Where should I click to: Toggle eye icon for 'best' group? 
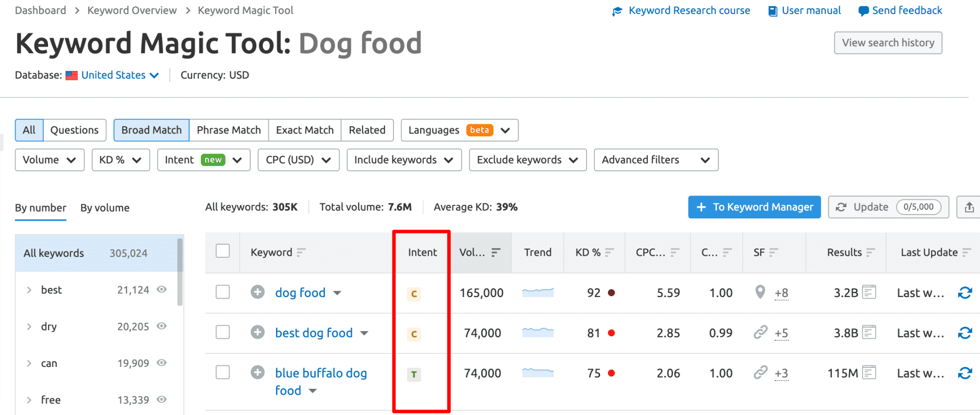162,289
